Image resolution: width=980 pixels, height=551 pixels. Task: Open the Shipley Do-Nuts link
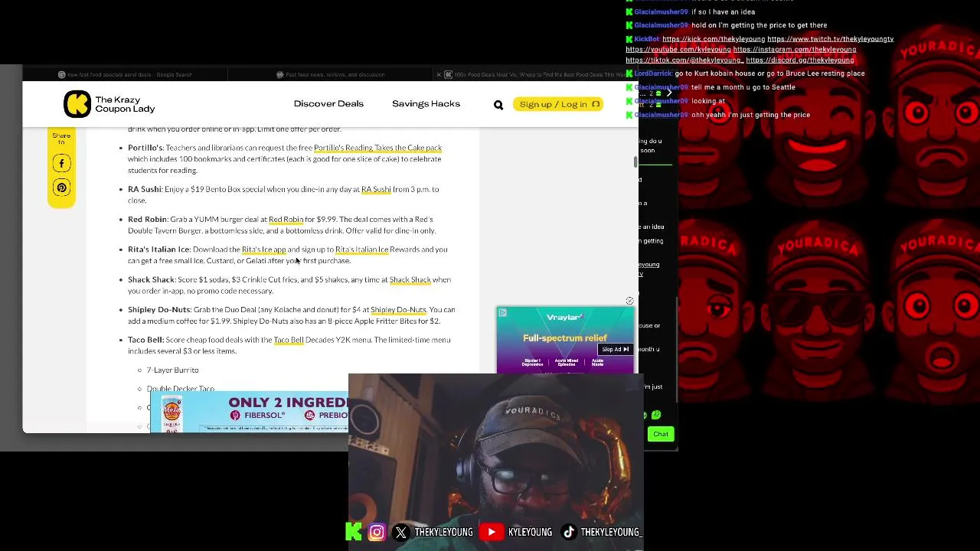[x=398, y=310]
